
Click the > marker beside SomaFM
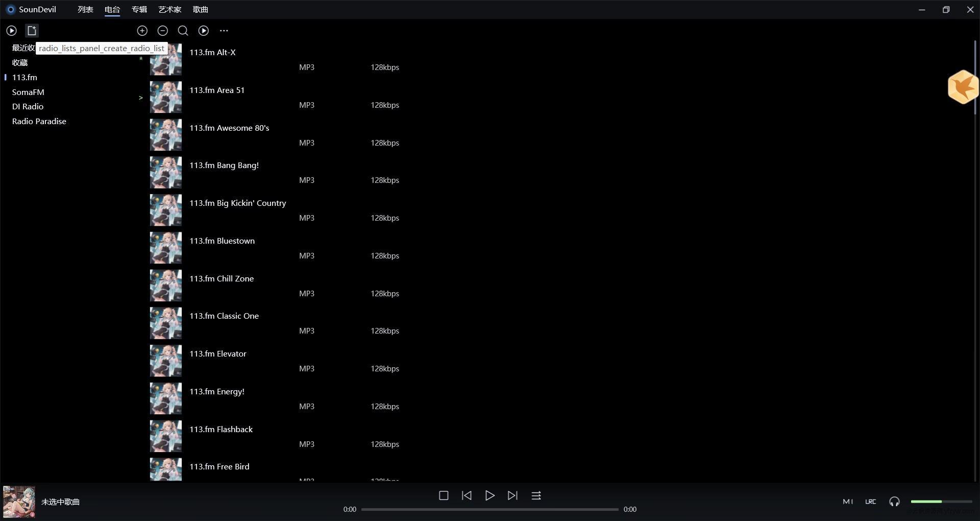click(141, 98)
